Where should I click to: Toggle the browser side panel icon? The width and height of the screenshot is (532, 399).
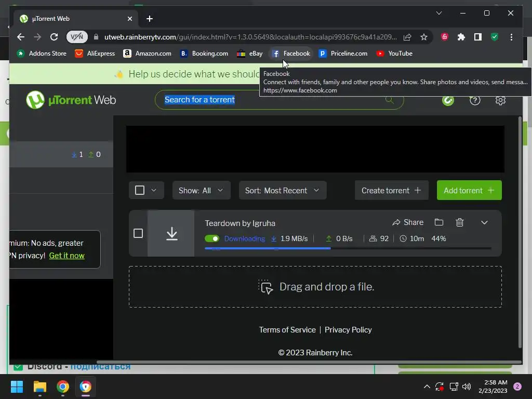point(478,37)
